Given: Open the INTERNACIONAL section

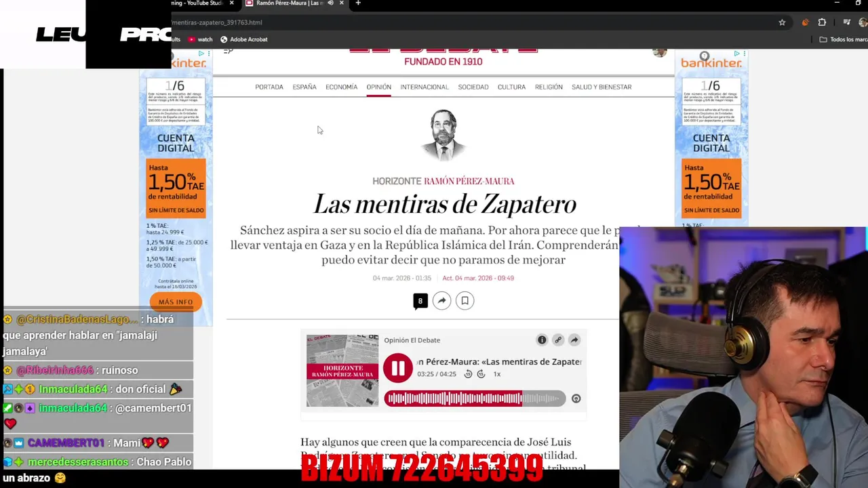Looking at the screenshot, I should click(425, 87).
